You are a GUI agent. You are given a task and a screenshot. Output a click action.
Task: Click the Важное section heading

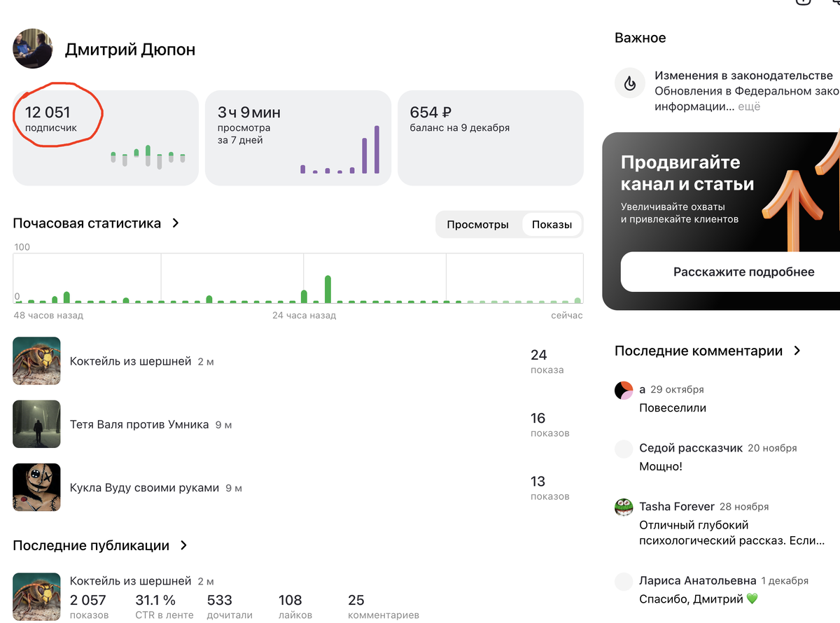[x=640, y=38]
